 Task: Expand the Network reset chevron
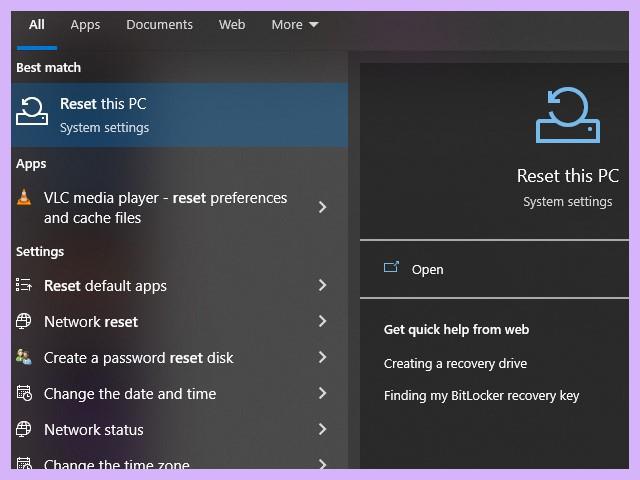click(322, 321)
